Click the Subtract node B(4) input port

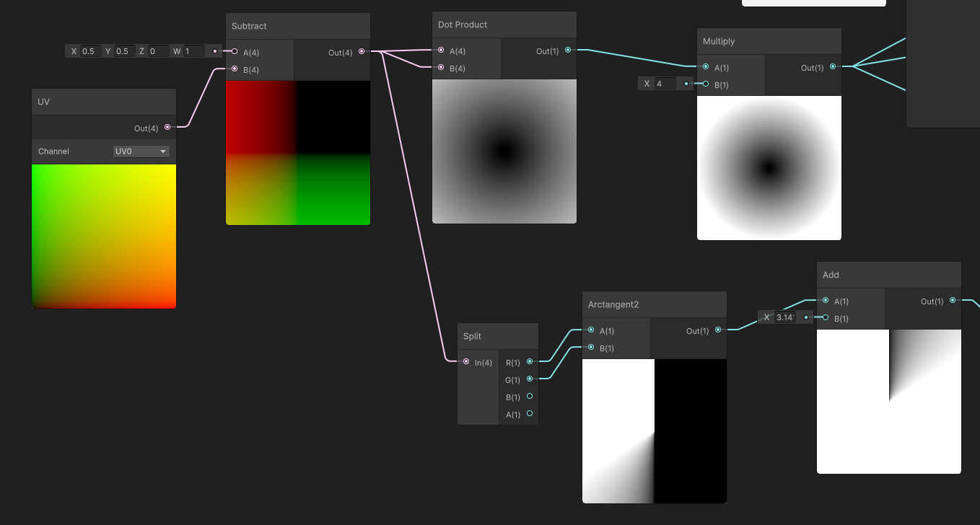coord(235,69)
